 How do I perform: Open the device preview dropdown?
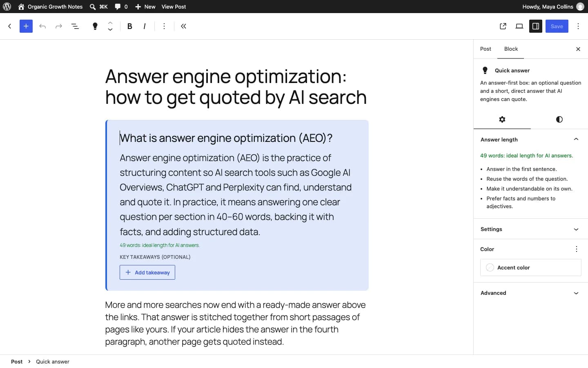click(x=519, y=26)
